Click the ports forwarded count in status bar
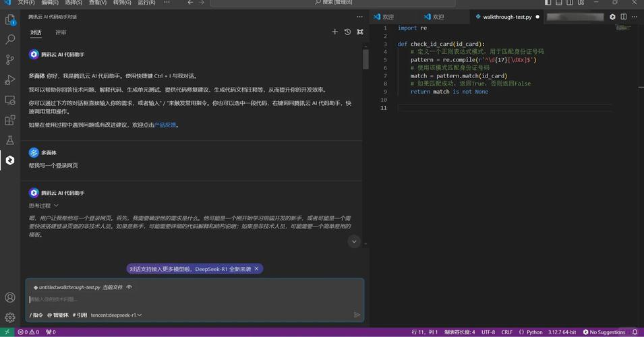This screenshot has height=337, width=644. click(51, 332)
